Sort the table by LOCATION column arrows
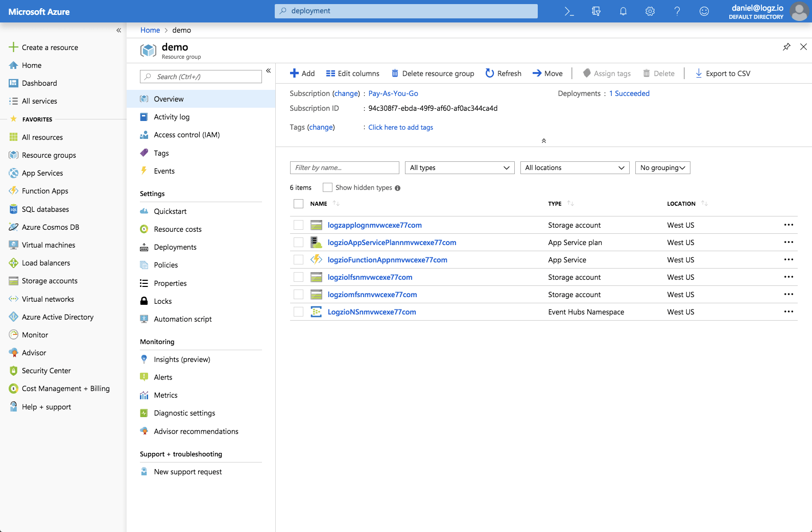Screen dimensions: 812x532 (x=704, y=203)
